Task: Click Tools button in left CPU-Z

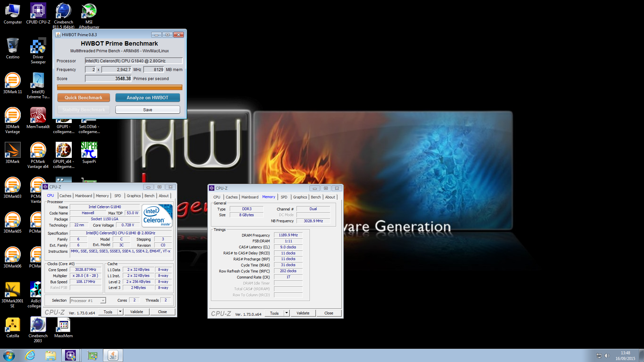Action: (x=108, y=312)
